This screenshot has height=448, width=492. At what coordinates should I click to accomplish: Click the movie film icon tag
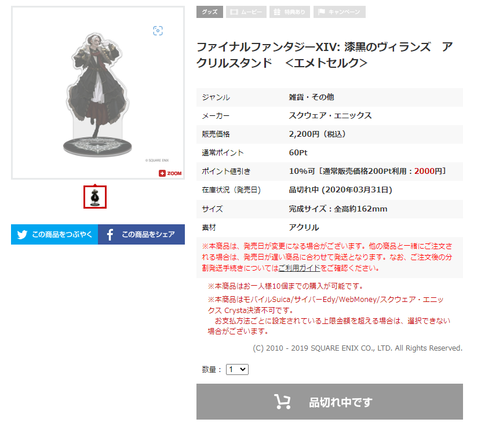coord(234,12)
